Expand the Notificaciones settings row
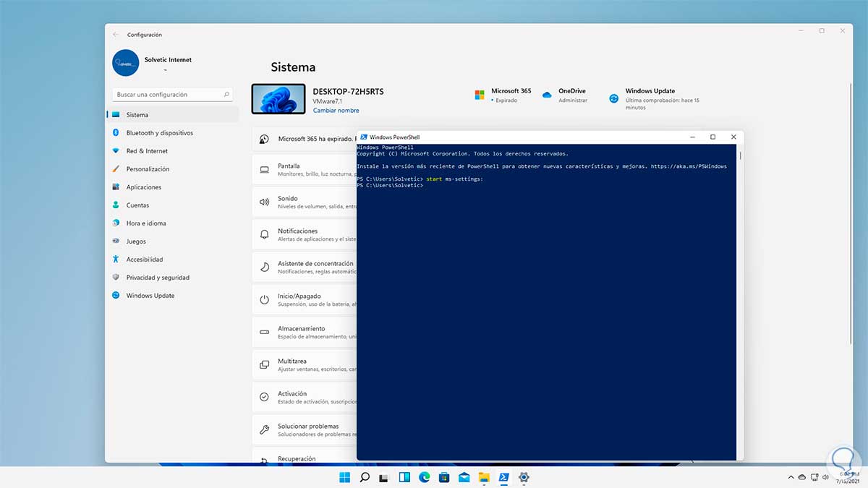 tap(304, 234)
